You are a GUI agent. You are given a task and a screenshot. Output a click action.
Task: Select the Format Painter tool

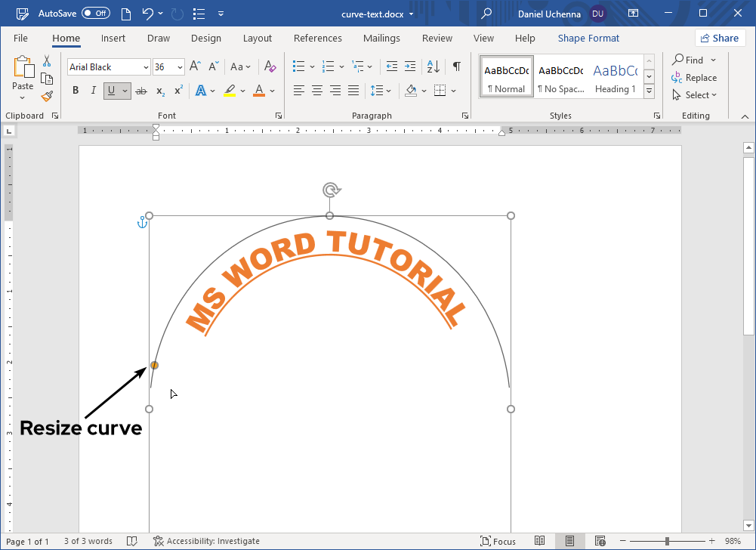tap(45, 95)
